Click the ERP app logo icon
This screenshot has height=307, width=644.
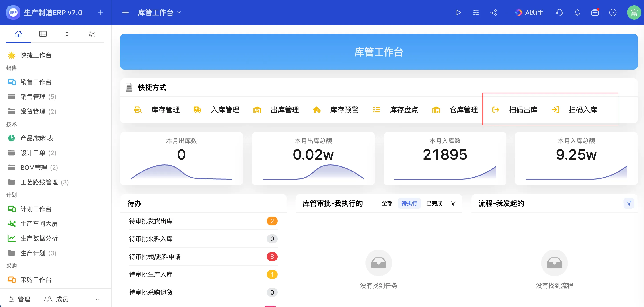[13, 12]
